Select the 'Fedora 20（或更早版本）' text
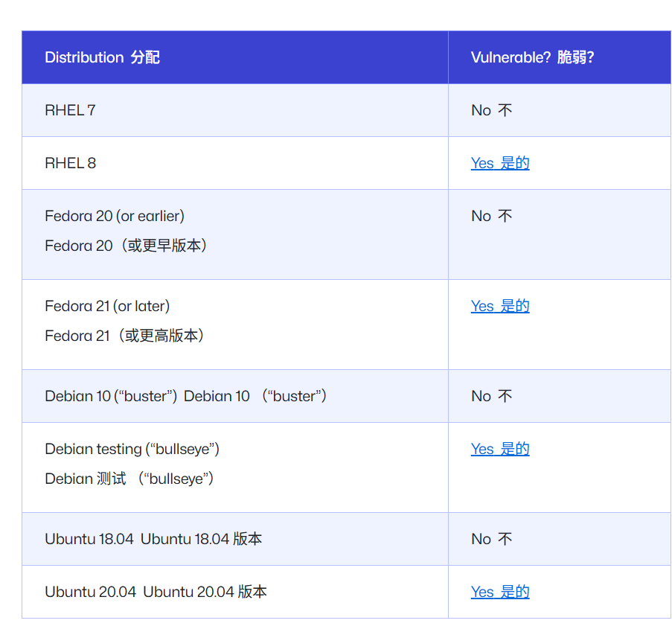This screenshot has width=672, height=629. click(126, 246)
